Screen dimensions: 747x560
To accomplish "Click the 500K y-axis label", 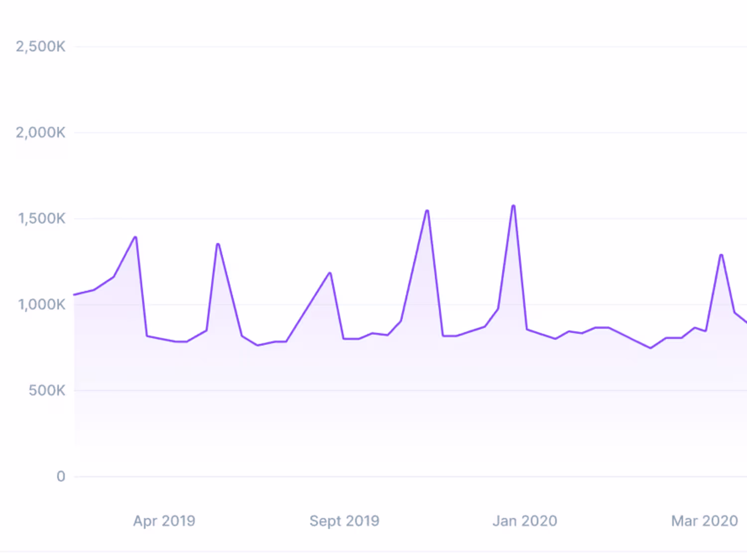I will (47, 390).
